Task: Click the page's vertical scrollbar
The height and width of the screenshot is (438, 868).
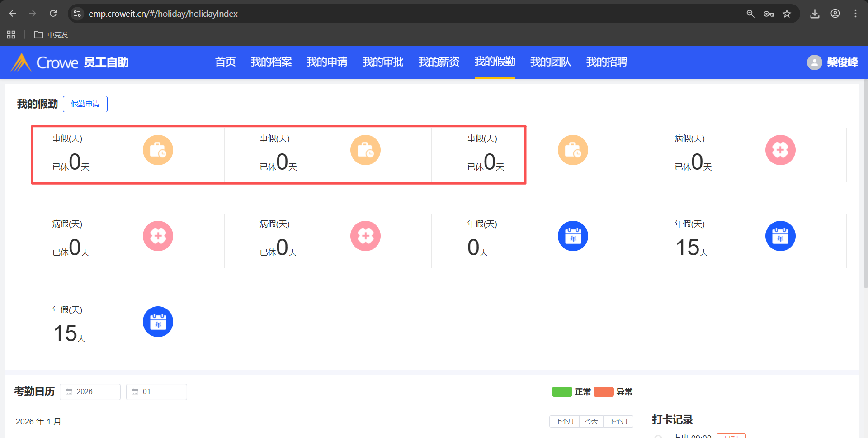Action: [x=865, y=183]
